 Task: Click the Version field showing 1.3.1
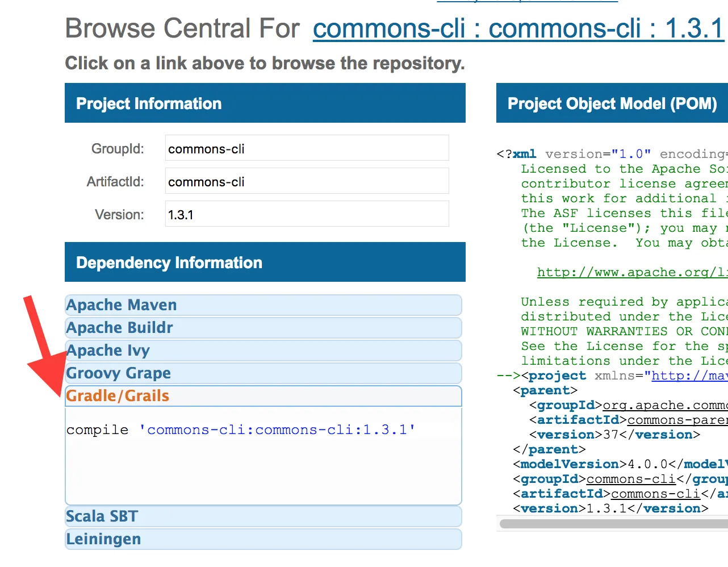click(307, 214)
